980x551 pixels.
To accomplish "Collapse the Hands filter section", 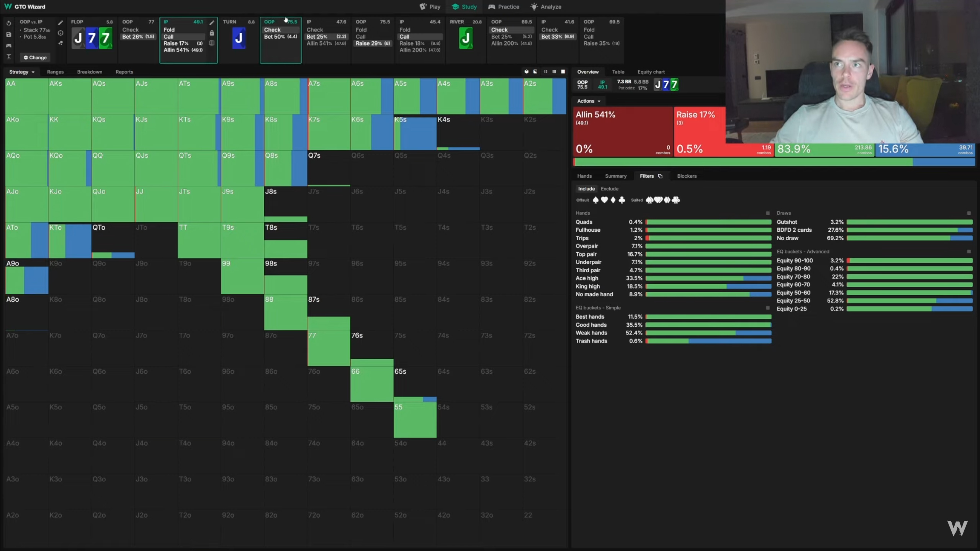I will click(767, 213).
